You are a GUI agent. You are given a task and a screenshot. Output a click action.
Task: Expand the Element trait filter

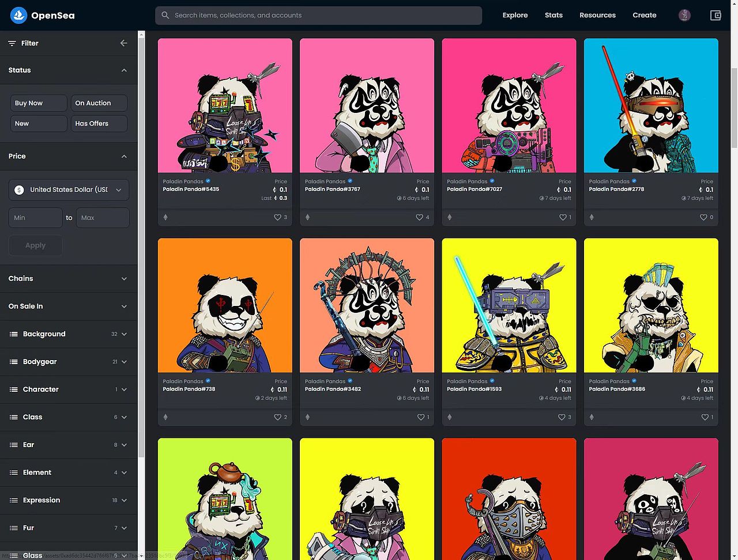69,472
